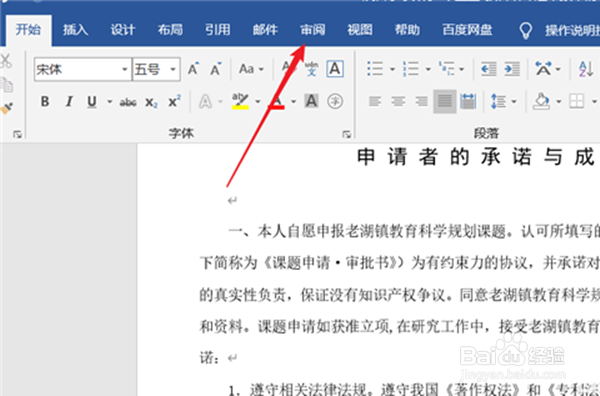Open the Aa change case menu
The image size is (600, 396).
click(251, 69)
